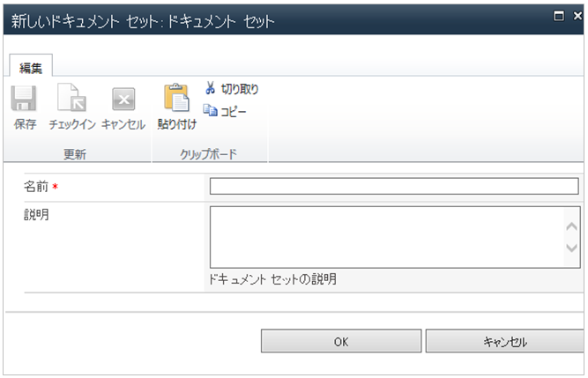588x378 pixels.
Task: Click the 切り取り (Cut) scissors icon
Action: tap(211, 89)
